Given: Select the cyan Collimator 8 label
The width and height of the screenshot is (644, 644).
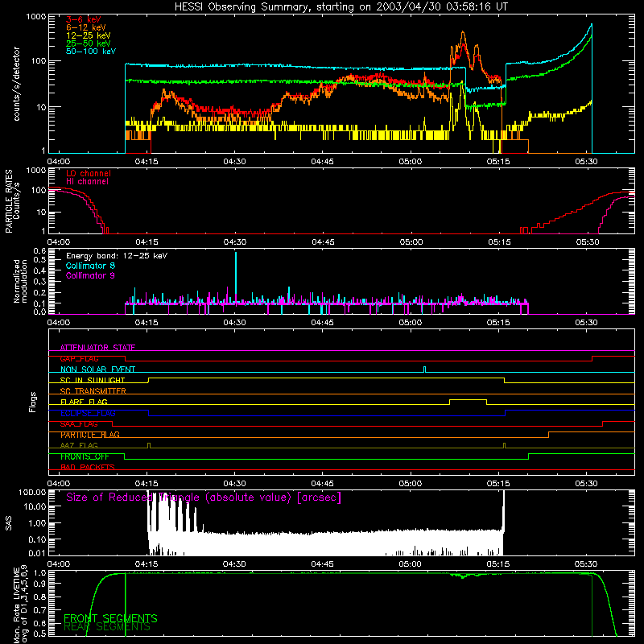Looking at the screenshot, I should coord(90,266).
